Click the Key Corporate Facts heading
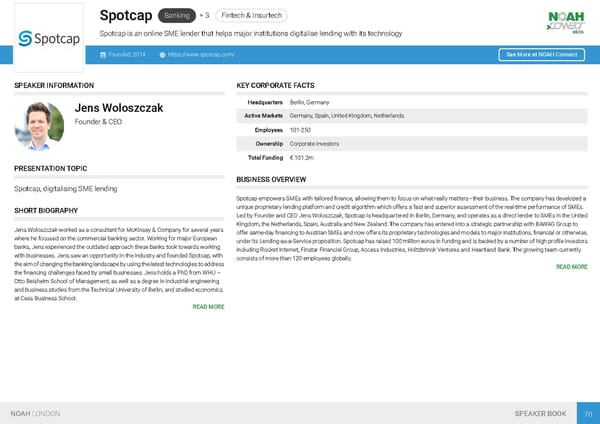 [x=275, y=86]
